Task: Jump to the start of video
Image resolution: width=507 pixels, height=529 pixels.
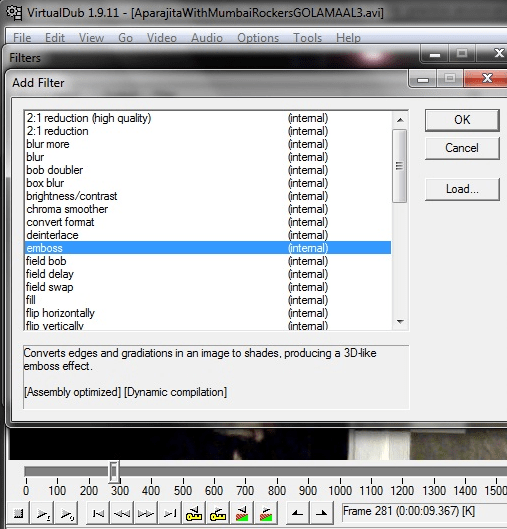Action: pos(98,513)
